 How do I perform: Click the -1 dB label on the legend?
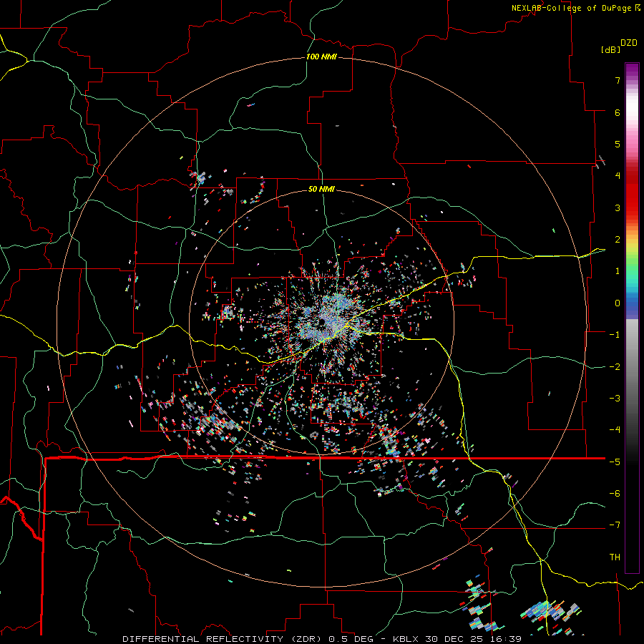tap(615, 335)
